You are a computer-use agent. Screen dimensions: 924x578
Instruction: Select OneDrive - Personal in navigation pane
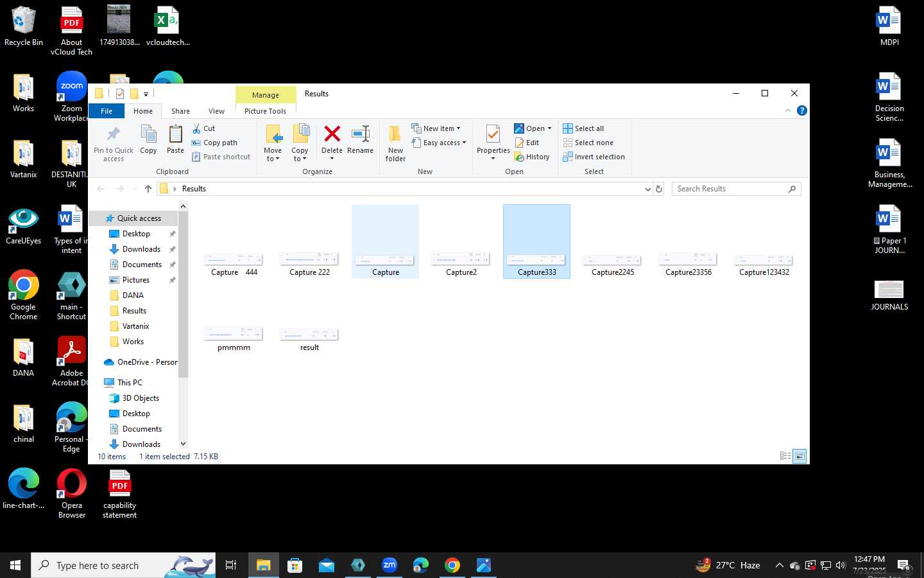pos(141,362)
